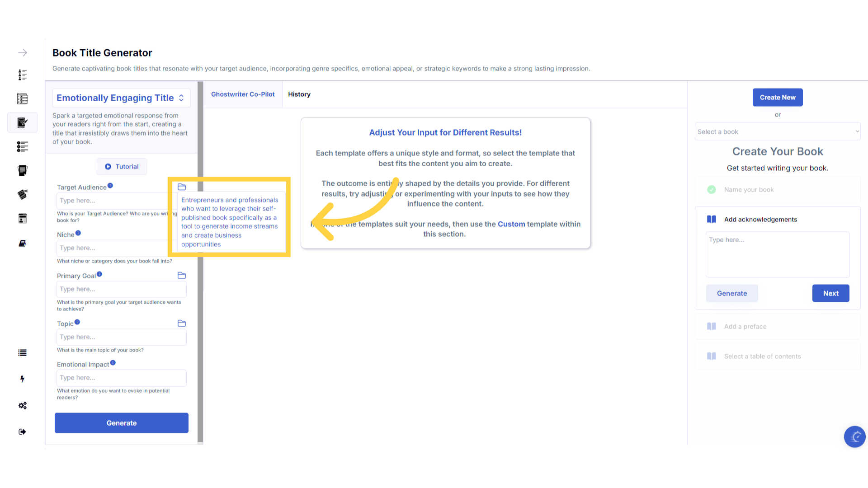This screenshot has height=488, width=868.
Task: Open the list menu icon in sidebar
Action: tap(22, 353)
